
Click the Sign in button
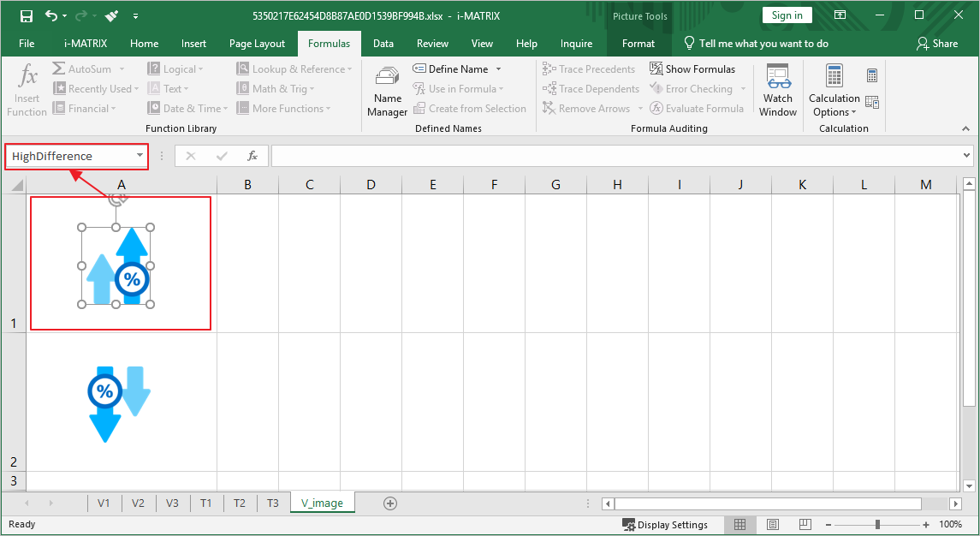coord(787,15)
